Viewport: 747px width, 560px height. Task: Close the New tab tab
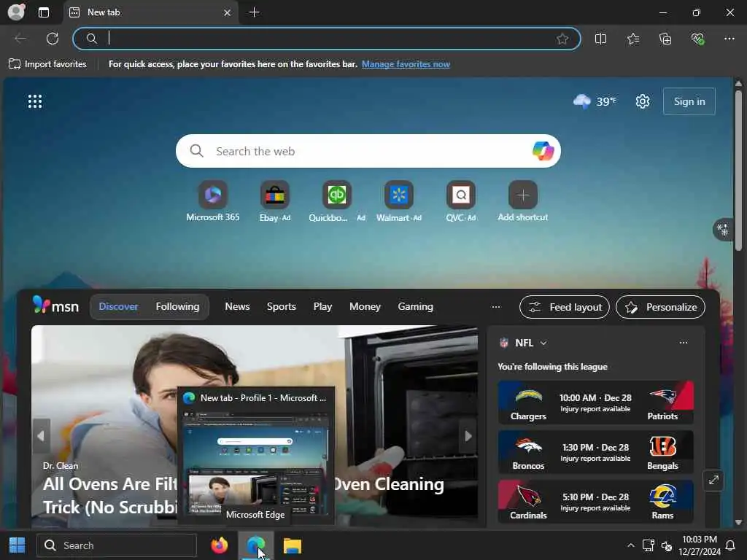pos(228,13)
